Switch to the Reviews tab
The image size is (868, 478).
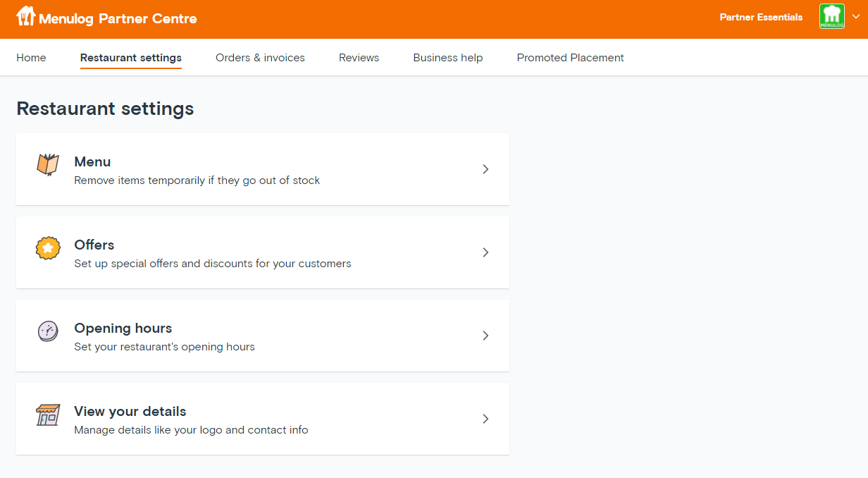pos(359,57)
